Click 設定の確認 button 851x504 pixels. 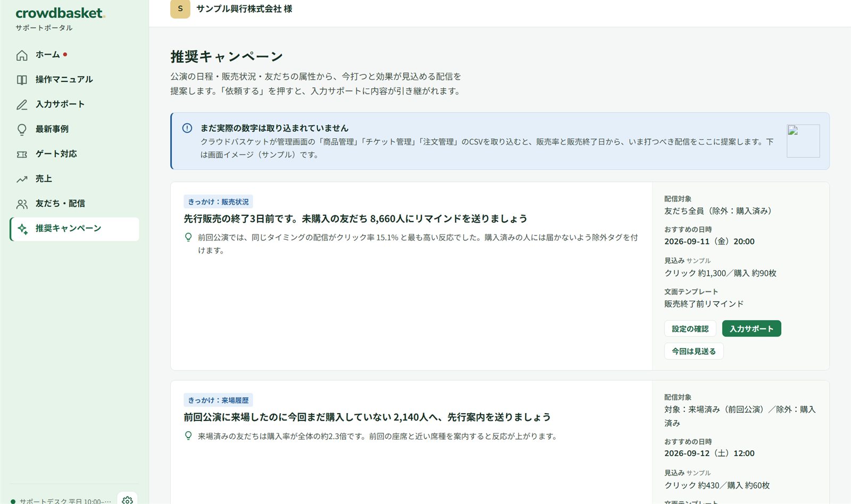tap(690, 329)
